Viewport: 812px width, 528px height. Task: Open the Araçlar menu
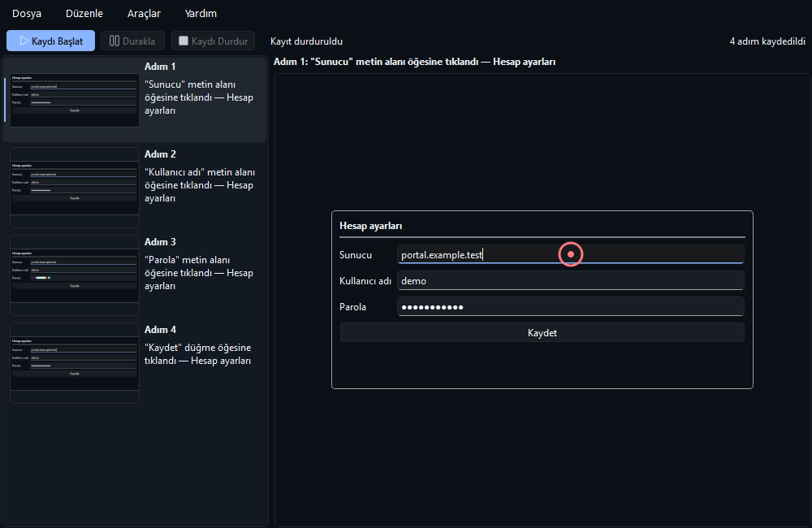tap(144, 14)
